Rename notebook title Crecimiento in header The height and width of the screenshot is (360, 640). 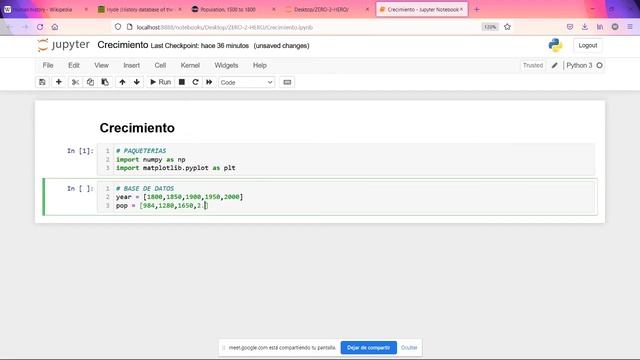coord(122,45)
